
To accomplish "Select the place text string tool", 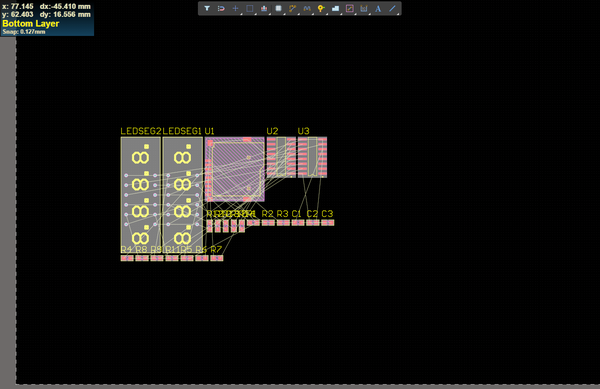I will point(378,8).
